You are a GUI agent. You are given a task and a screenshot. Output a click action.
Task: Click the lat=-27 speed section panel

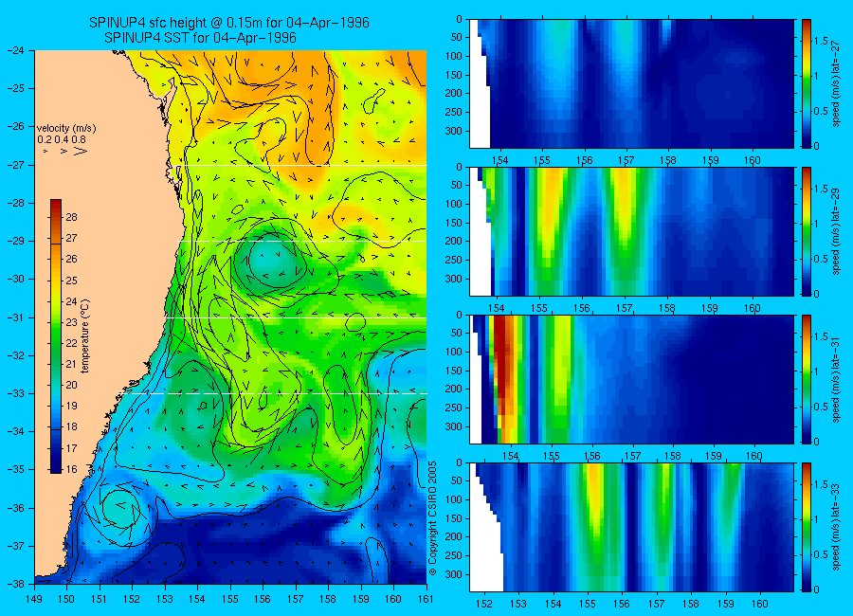(x=631, y=83)
